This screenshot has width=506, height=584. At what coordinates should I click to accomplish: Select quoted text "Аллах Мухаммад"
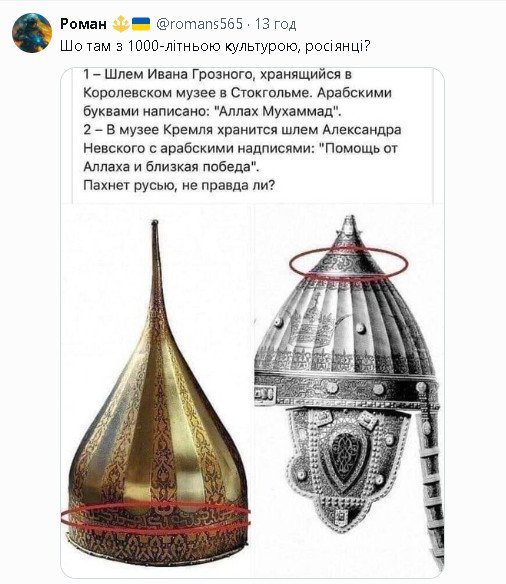coord(279,111)
